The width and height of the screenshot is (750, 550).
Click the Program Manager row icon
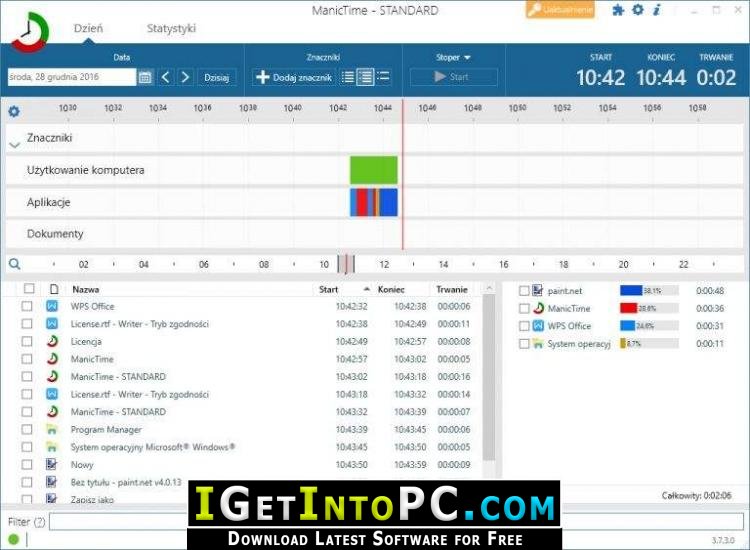(x=52, y=429)
